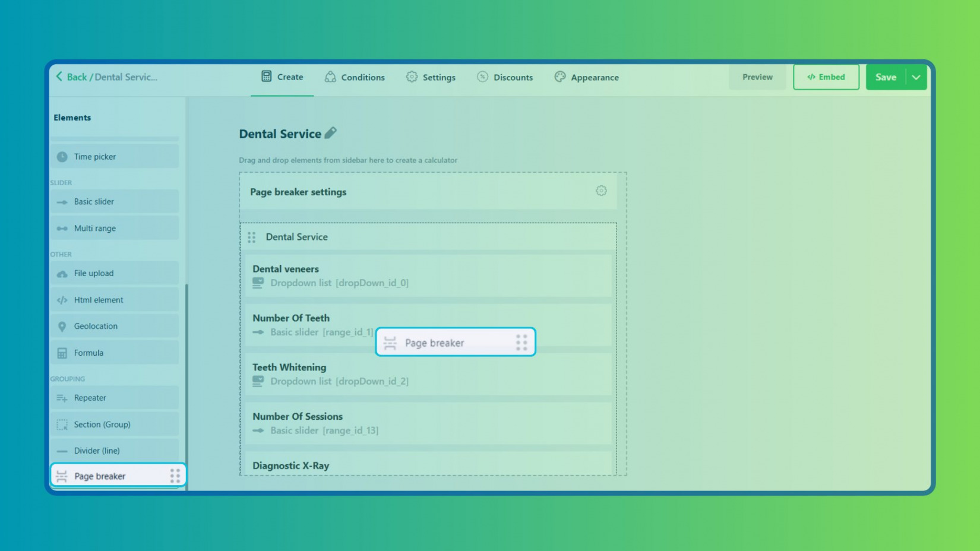
Task: Select the Section (Group) element
Action: click(102, 424)
